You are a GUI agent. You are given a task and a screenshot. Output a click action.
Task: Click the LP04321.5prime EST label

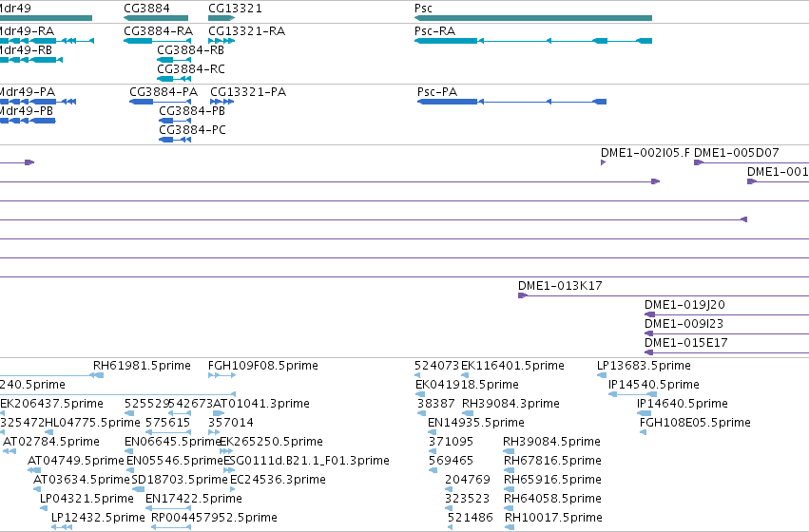point(87,499)
